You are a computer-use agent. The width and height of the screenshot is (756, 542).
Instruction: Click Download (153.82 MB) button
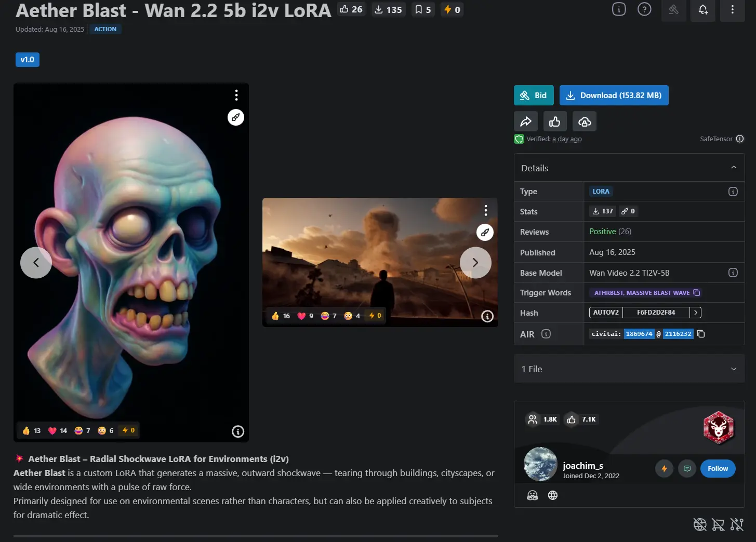614,96
